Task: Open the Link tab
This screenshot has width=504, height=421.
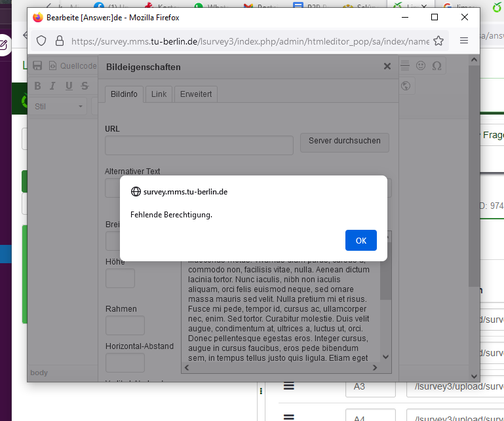Action: pos(159,94)
